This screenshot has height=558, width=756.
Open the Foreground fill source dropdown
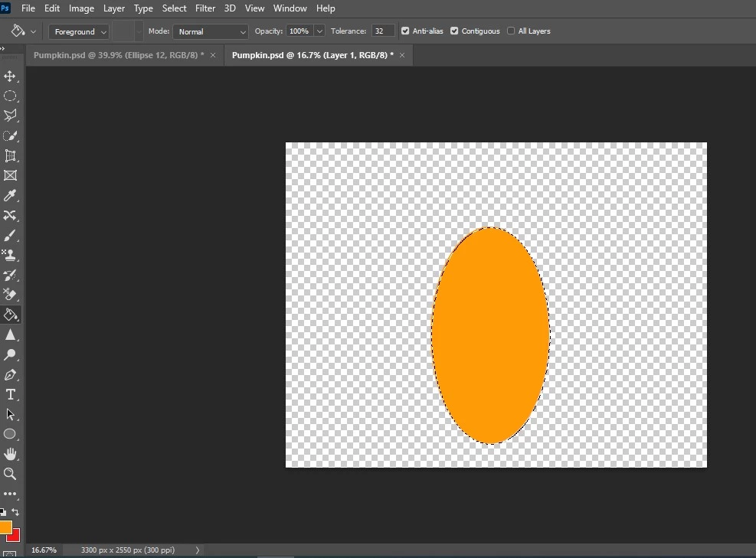coord(79,32)
